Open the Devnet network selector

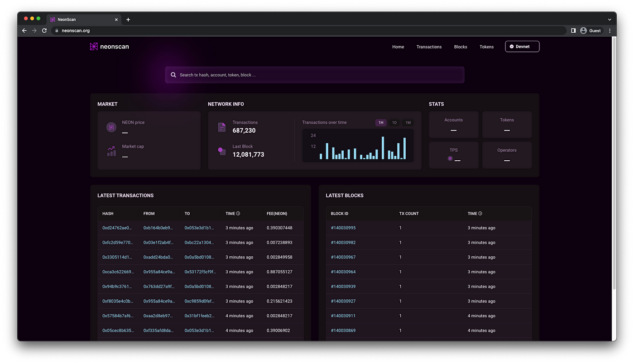tap(522, 47)
